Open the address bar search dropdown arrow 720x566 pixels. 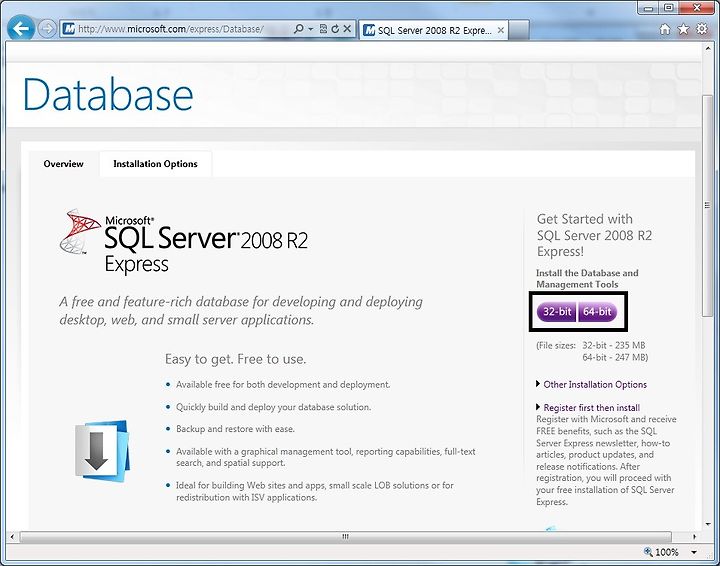coord(311,29)
